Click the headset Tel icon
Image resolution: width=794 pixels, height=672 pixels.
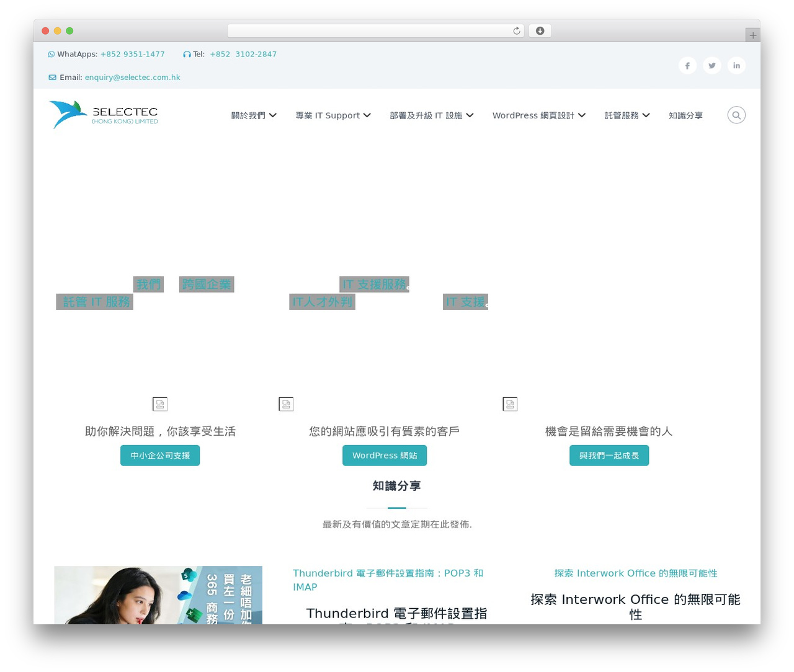click(x=187, y=55)
